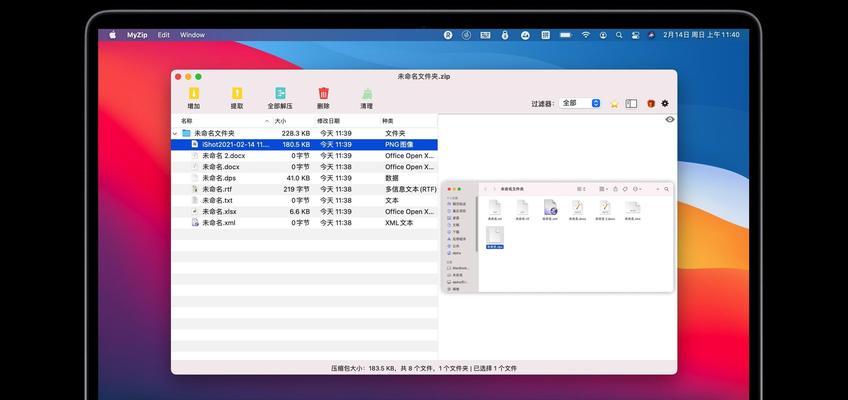Click the 名称 column header label

(187, 121)
